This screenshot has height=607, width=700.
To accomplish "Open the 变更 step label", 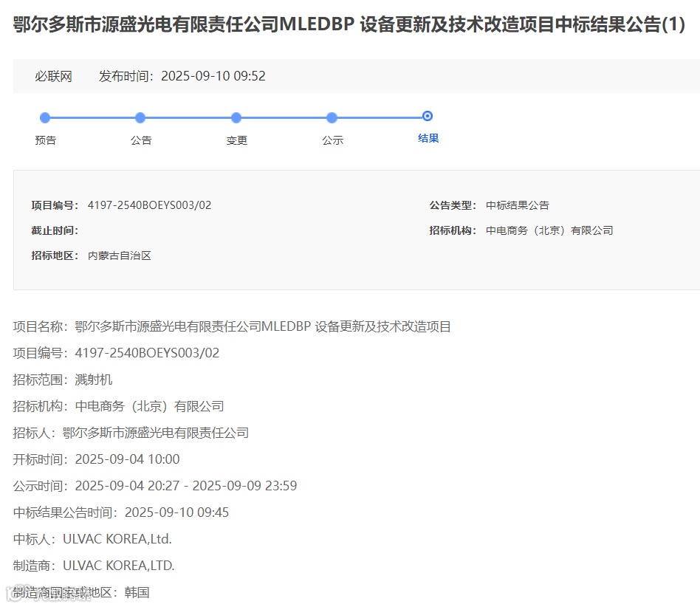I will click(x=236, y=140).
